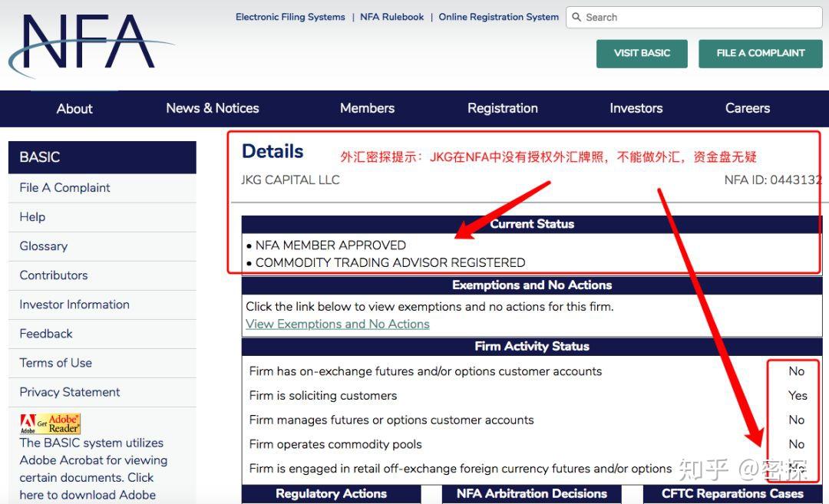Screen dimensions: 829x504
Task: Open the Careers menu
Action: pos(748,108)
